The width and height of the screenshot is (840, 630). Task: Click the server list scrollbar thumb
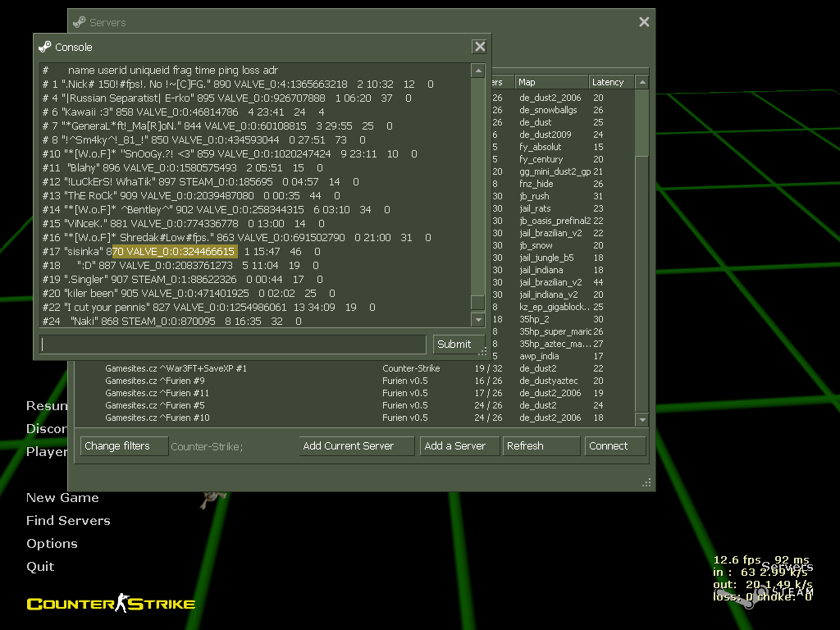click(641, 123)
